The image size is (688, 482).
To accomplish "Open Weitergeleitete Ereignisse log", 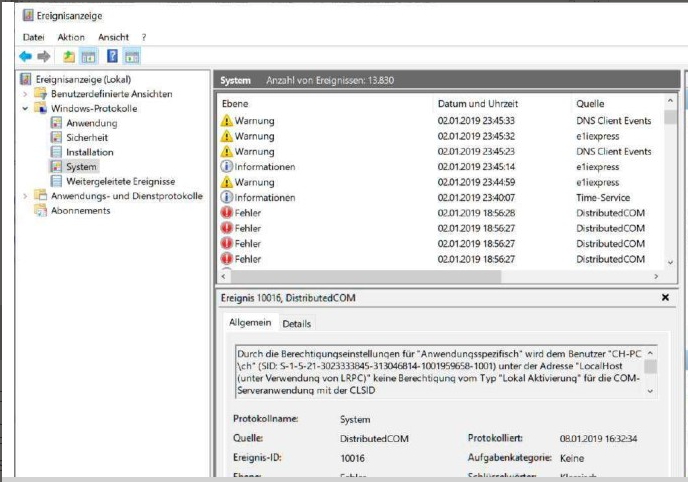I will click(x=121, y=181).
